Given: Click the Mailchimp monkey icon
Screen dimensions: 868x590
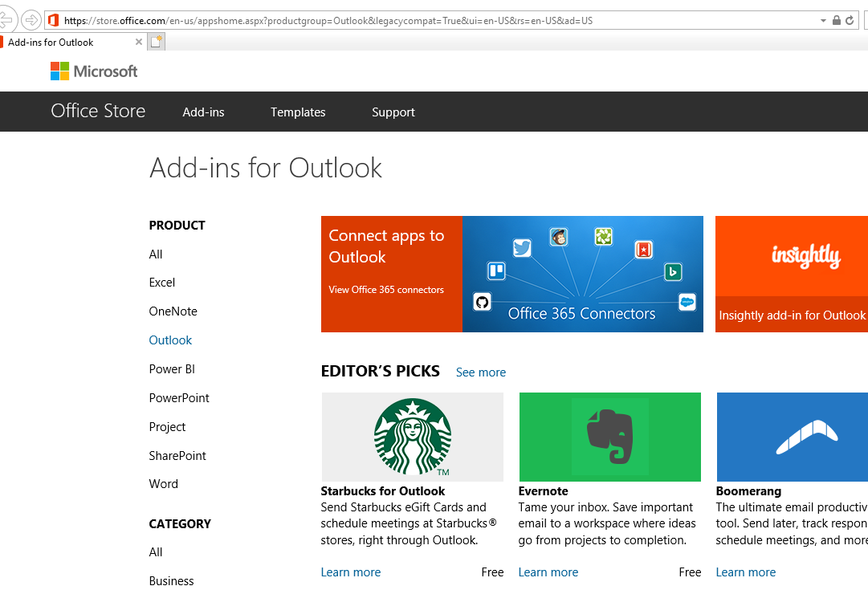Looking at the screenshot, I should coord(559,236).
